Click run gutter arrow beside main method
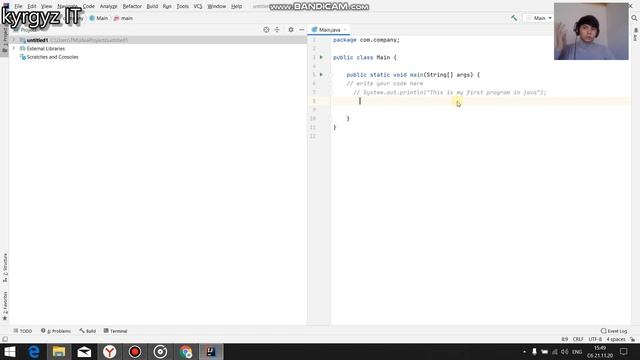 tap(321, 75)
